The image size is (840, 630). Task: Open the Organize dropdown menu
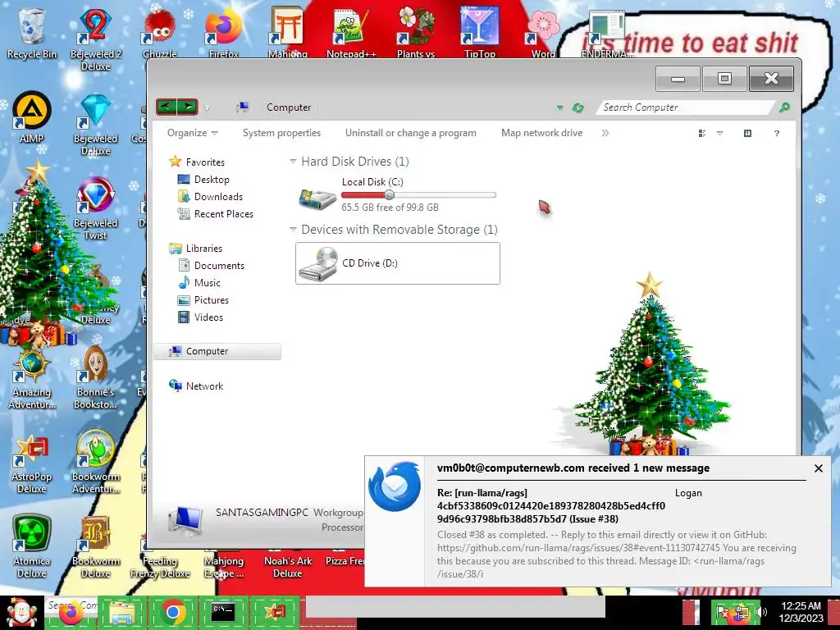point(192,133)
